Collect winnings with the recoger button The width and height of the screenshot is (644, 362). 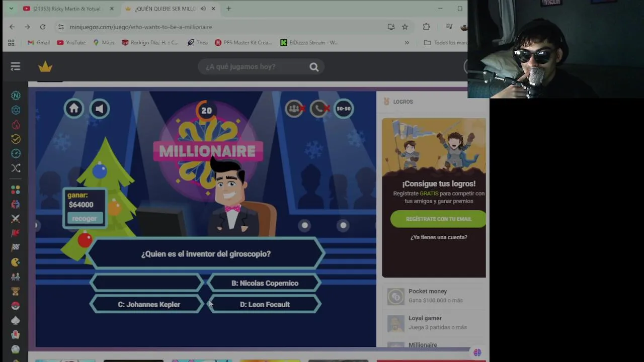(84, 218)
